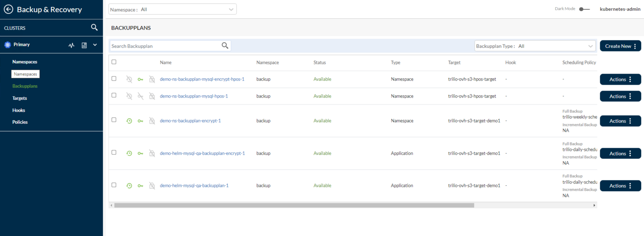Image resolution: width=644 pixels, height=236 pixels.
Task: Open Policies in the sidebar
Action: [20, 122]
